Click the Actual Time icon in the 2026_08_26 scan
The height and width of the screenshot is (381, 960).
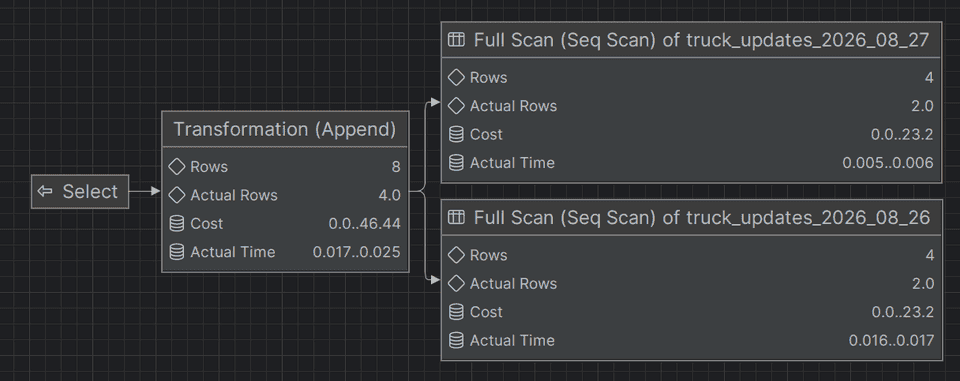456,340
